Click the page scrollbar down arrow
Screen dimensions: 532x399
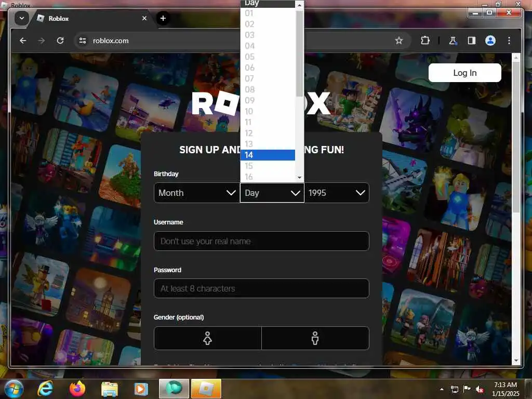tap(516, 361)
